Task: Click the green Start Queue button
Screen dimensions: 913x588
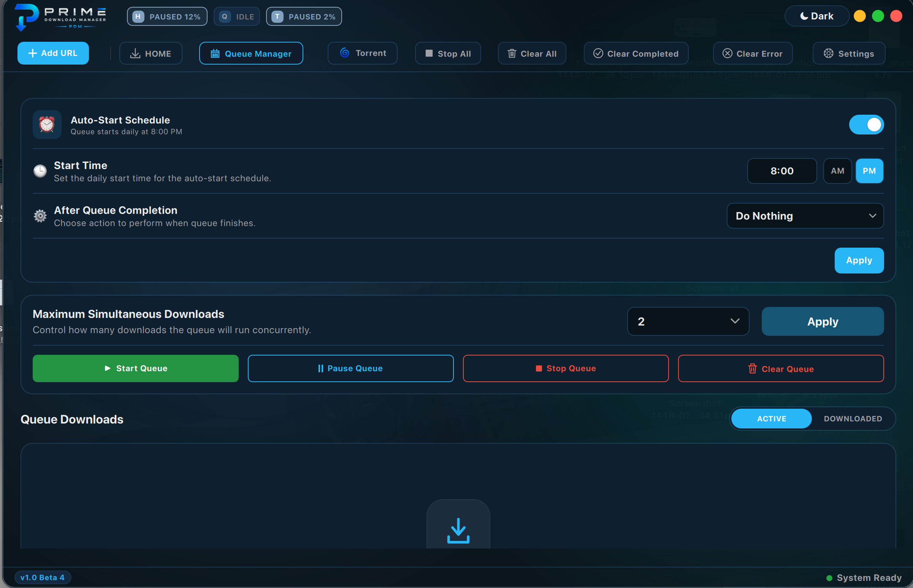Action: pos(136,368)
